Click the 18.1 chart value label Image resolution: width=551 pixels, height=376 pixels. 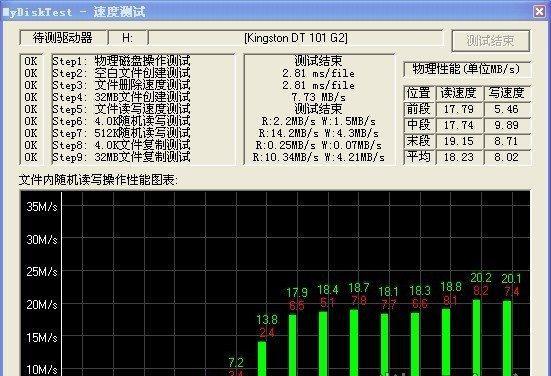click(388, 292)
